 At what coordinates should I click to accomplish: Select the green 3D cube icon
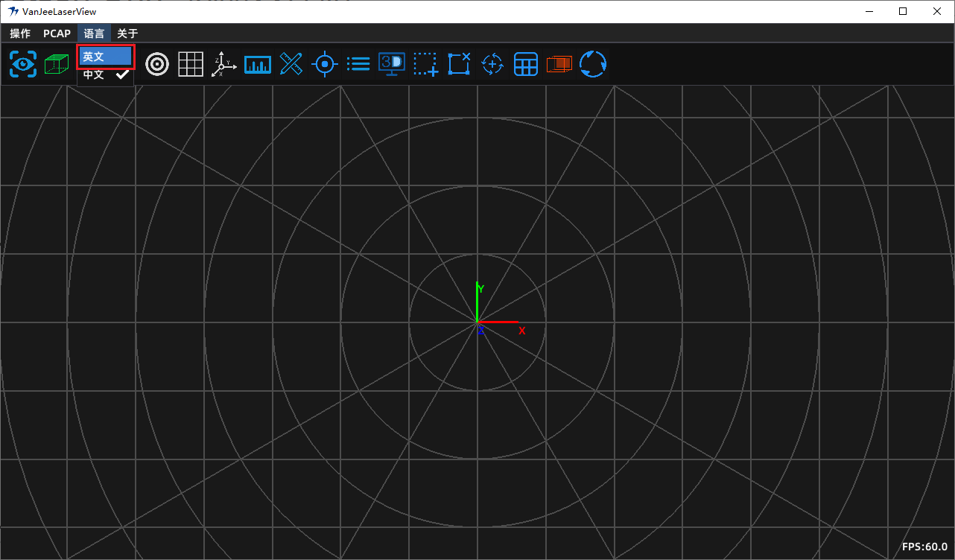point(57,65)
